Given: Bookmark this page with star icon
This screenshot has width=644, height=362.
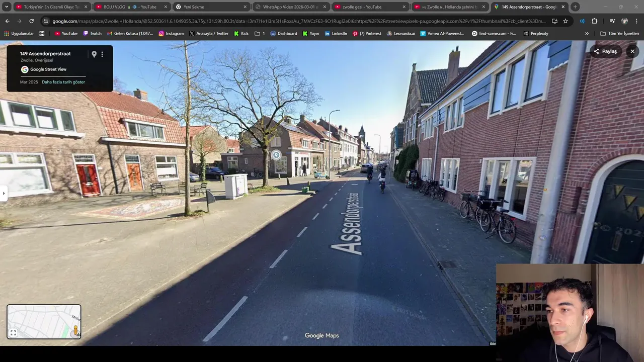Looking at the screenshot, I should [x=566, y=21].
